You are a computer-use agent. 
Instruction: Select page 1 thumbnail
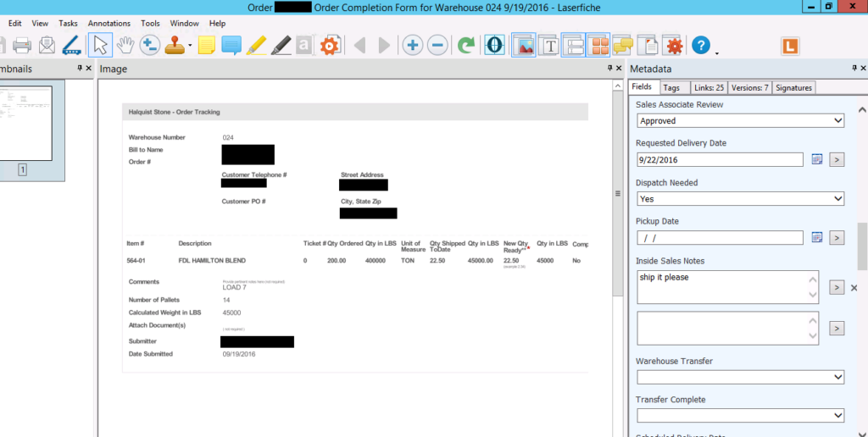pos(25,123)
